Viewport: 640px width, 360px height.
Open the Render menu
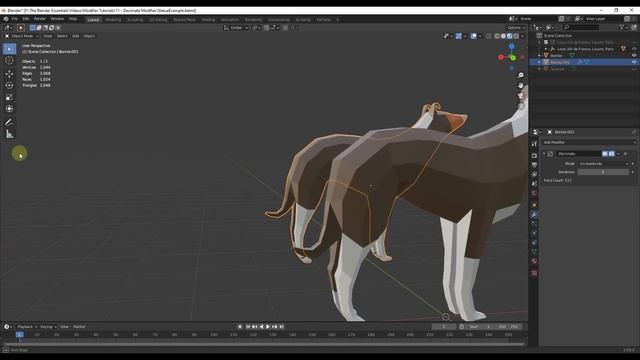coord(40,19)
